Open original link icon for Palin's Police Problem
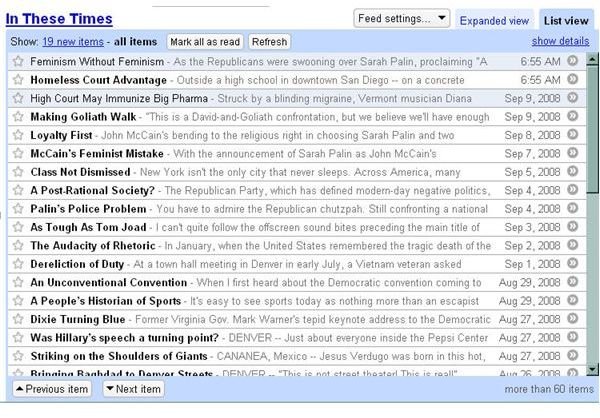 [572, 208]
